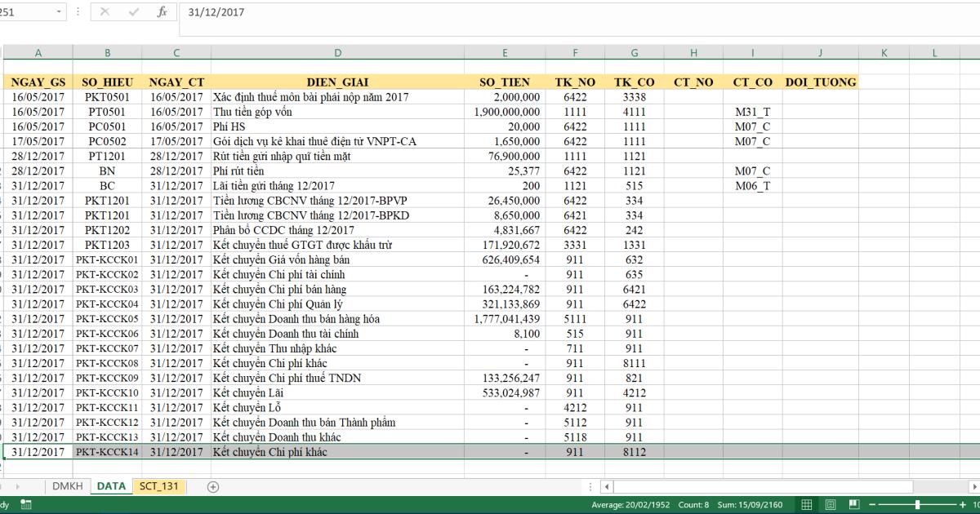Screen dimensions: 980x514
Task: Switch to the SCT_131 sheet tab
Action: (x=159, y=485)
